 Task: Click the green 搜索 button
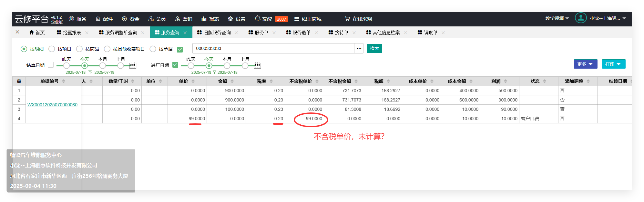pos(374,48)
